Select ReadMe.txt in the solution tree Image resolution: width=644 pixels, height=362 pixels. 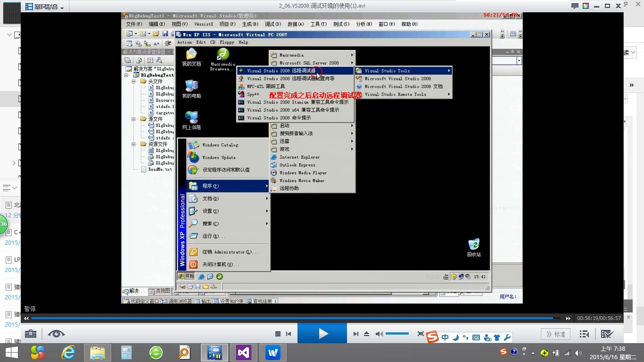tap(157, 169)
